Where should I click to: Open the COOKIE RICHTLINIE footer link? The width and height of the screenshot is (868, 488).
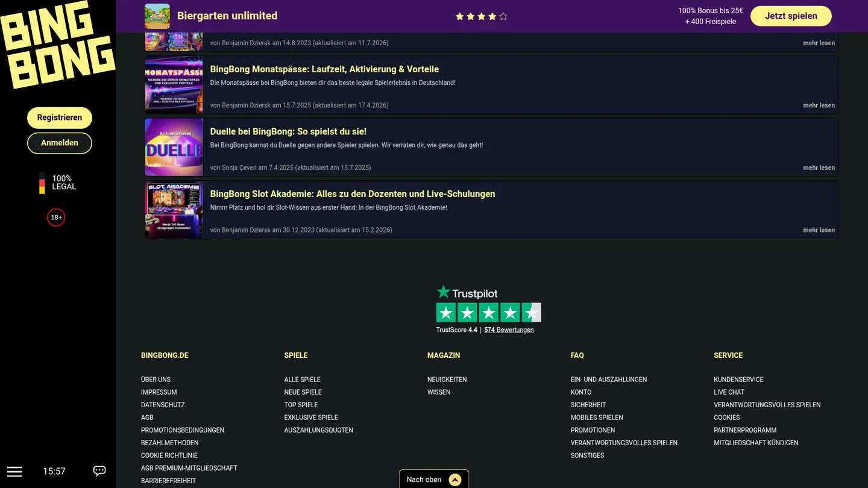169,455
